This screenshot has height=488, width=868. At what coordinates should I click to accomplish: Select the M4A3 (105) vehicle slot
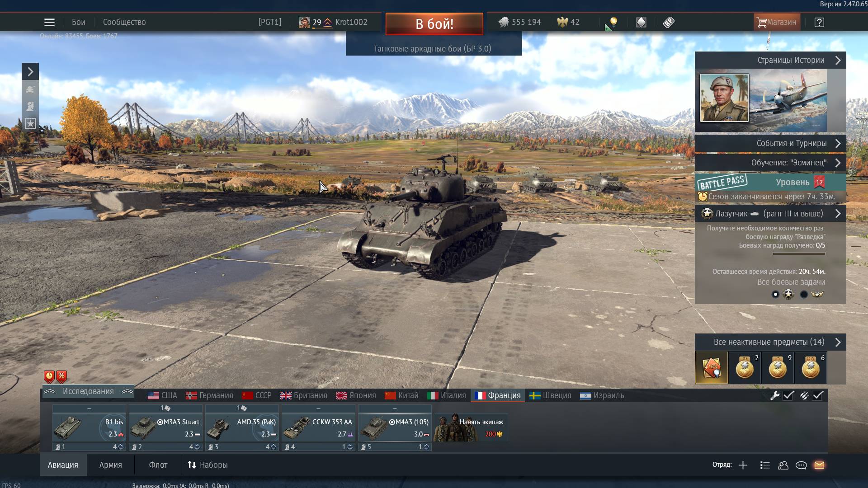[395, 427]
